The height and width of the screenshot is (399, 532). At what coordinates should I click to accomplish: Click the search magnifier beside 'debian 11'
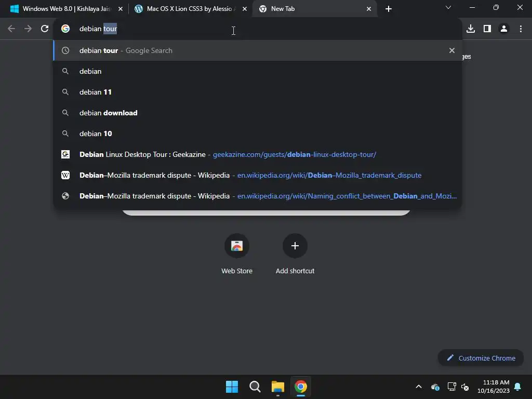65,92
